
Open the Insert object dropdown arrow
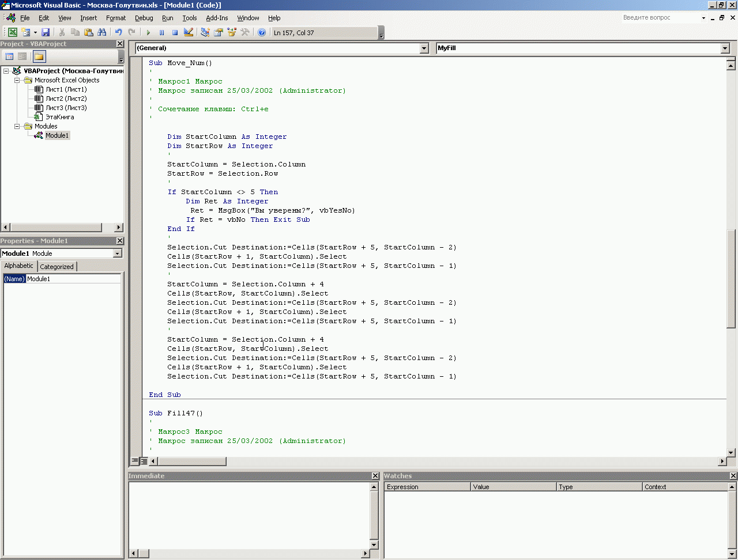(x=35, y=32)
